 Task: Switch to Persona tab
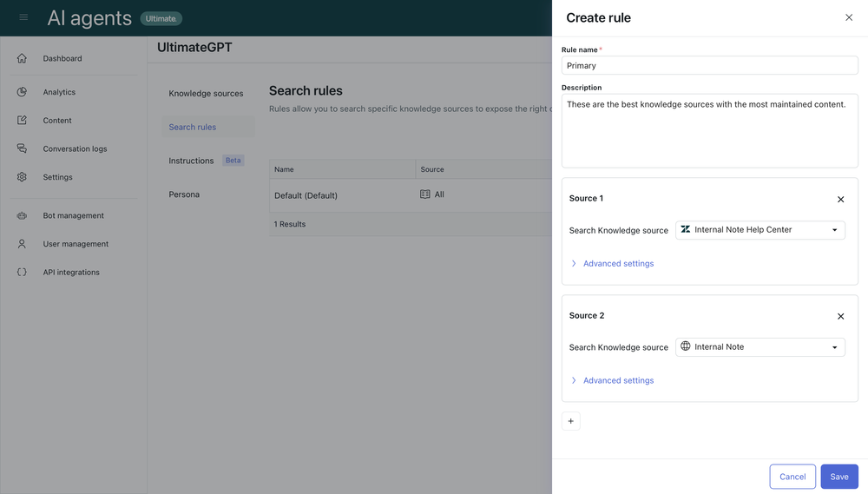click(x=184, y=194)
